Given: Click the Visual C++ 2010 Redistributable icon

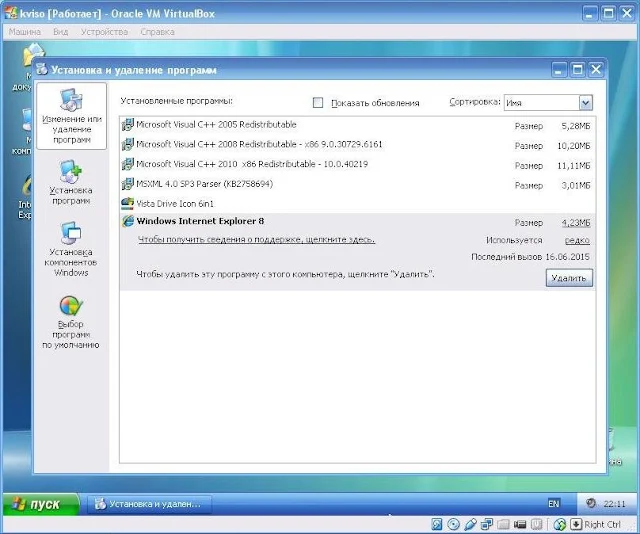Looking at the screenshot, I should coord(128,164).
